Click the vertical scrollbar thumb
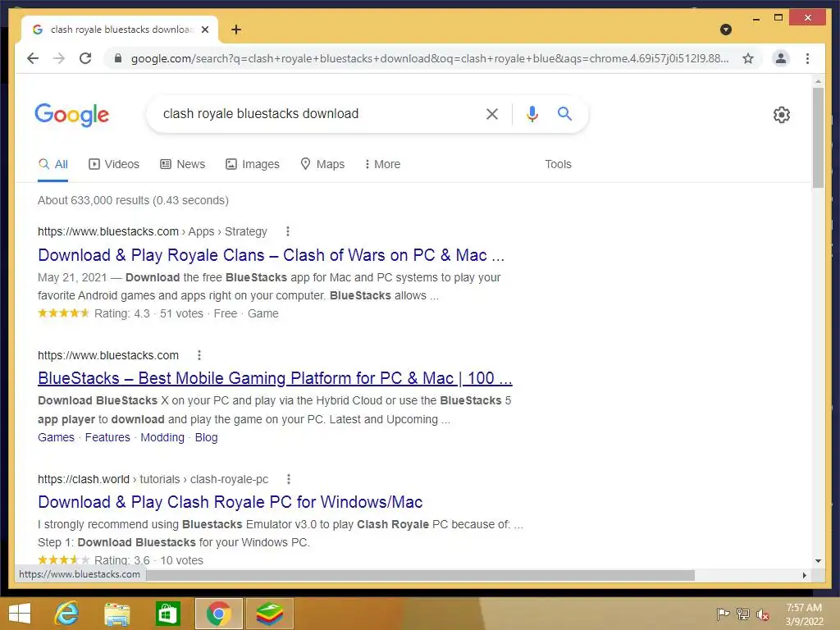This screenshot has width=840, height=630. pos(818,138)
